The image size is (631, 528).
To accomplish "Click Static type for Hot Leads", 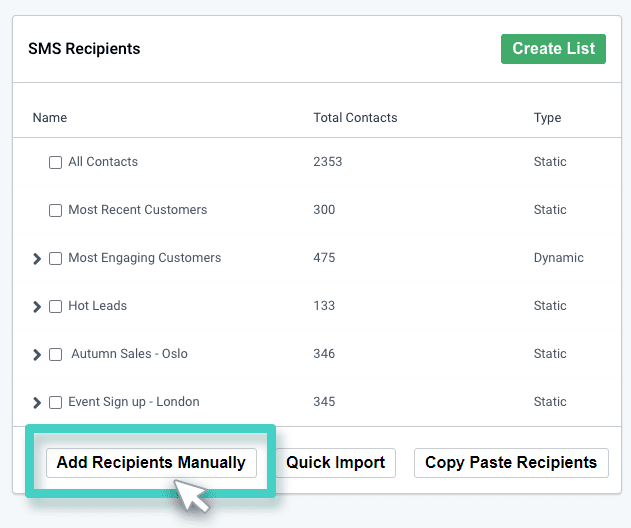I will 550,306.
